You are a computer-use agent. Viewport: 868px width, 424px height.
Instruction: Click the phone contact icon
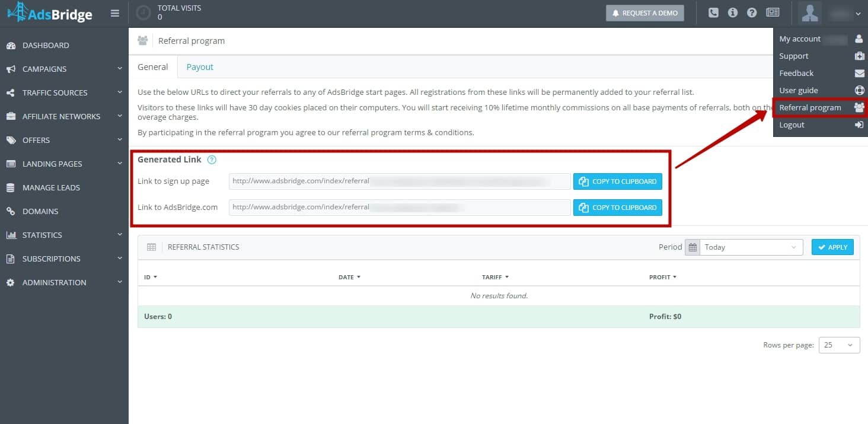713,12
